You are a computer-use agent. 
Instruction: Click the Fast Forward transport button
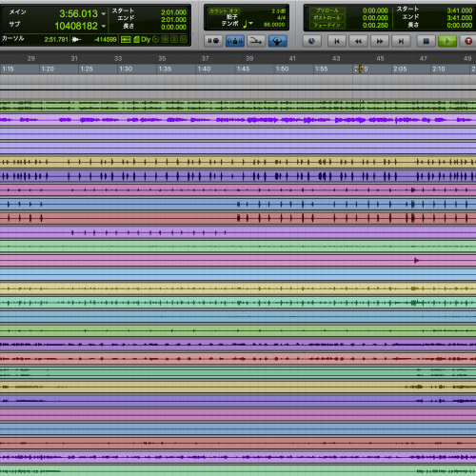click(x=380, y=41)
